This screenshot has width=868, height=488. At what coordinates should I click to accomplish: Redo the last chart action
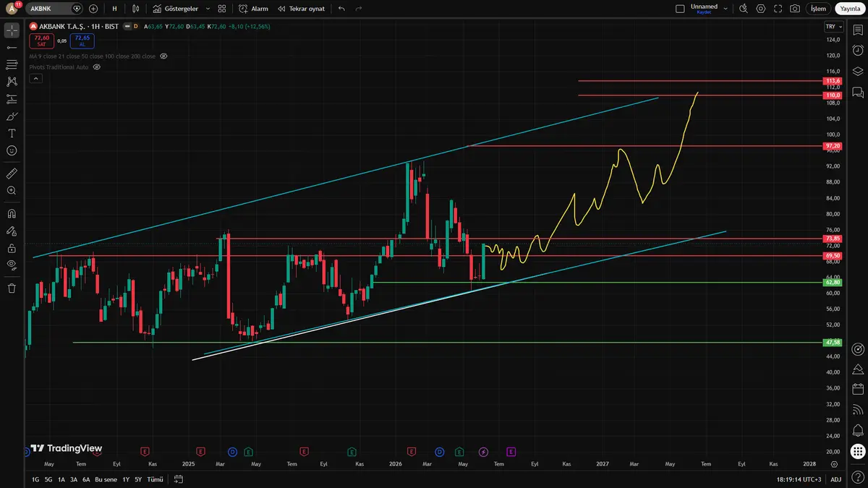(359, 9)
